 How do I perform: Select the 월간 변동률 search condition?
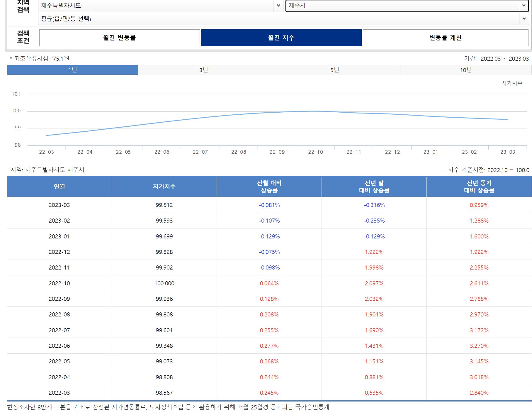pos(120,38)
